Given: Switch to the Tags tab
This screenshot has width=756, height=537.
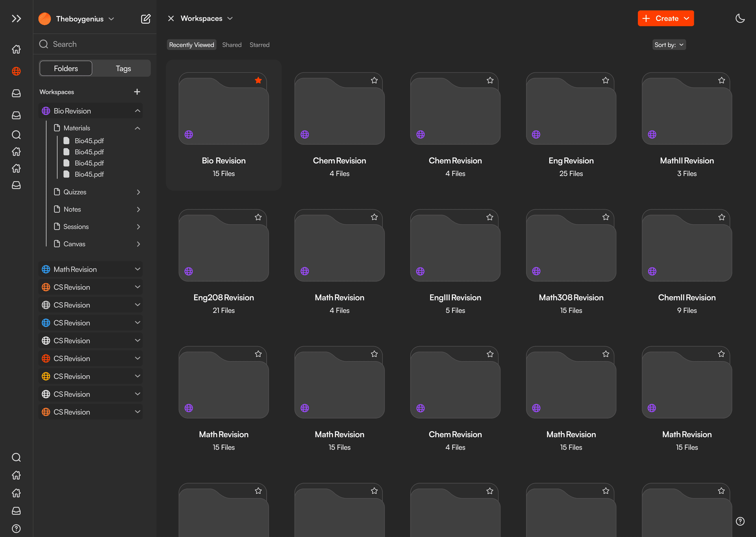Looking at the screenshot, I should 123,68.
